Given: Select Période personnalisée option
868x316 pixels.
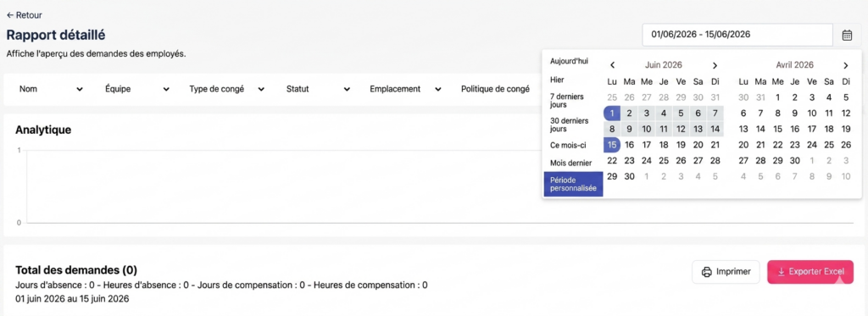Looking at the screenshot, I should (x=573, y=184).
